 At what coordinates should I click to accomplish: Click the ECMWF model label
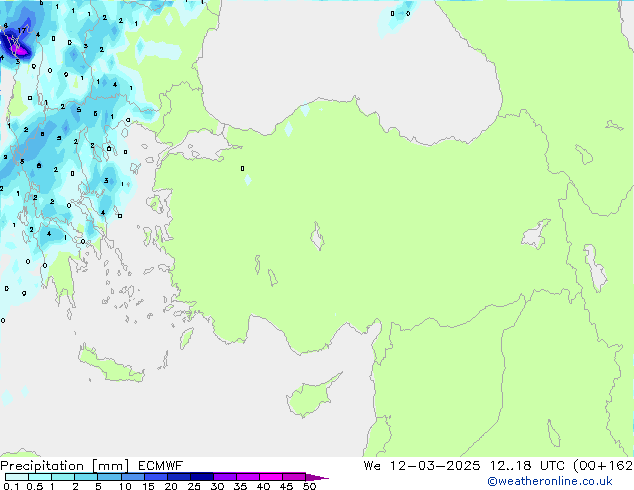[x=161, y=466]
